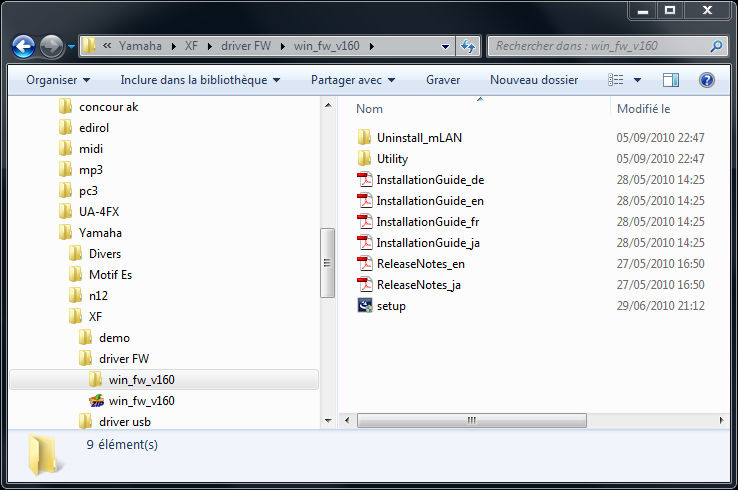Open the recent locations dropdown arrow
The width and height of the screenshot is (738, 490).
[72, 46]
